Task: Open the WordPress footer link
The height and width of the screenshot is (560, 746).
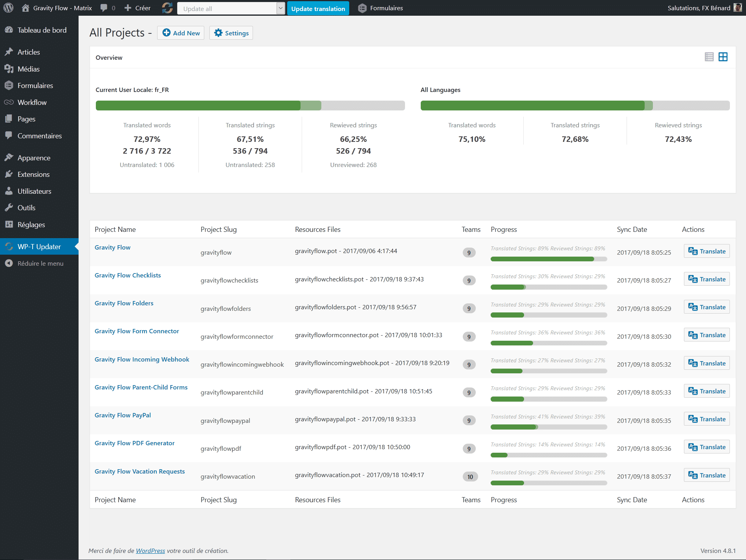Action: (150, 551)
